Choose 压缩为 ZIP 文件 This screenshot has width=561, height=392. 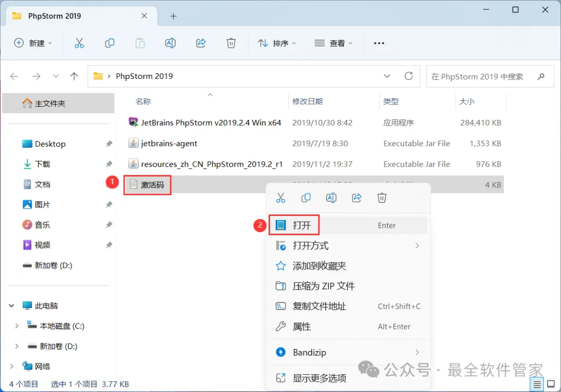(x=348, y=286)
